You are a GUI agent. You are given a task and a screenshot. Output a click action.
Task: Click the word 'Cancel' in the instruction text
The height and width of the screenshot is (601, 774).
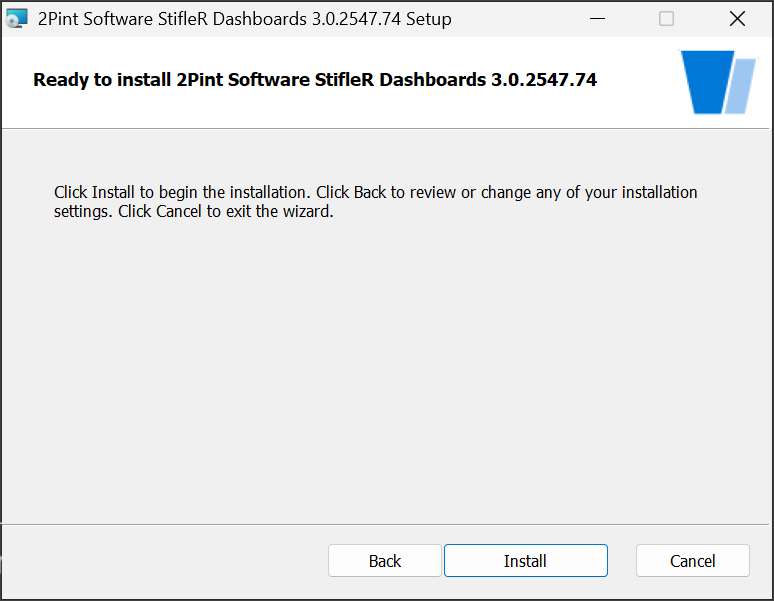(x=179, y=211)
